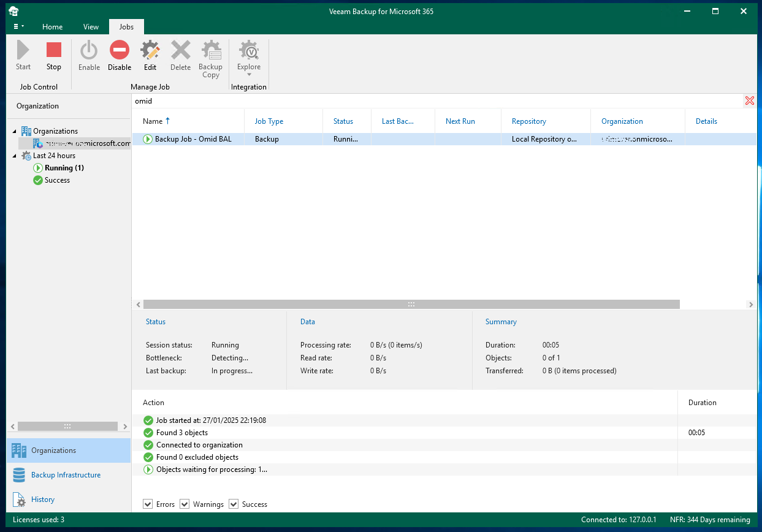Click the job list horizontal scrollbar thumb
Viewport: 762px width, 532px height.
pyautogui.click(x=411, y=305)
